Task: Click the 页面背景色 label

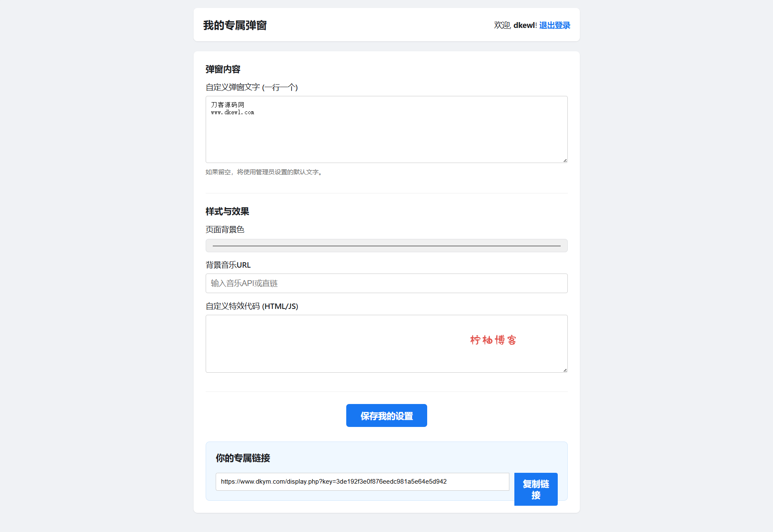Action: [x=225, y=230]
